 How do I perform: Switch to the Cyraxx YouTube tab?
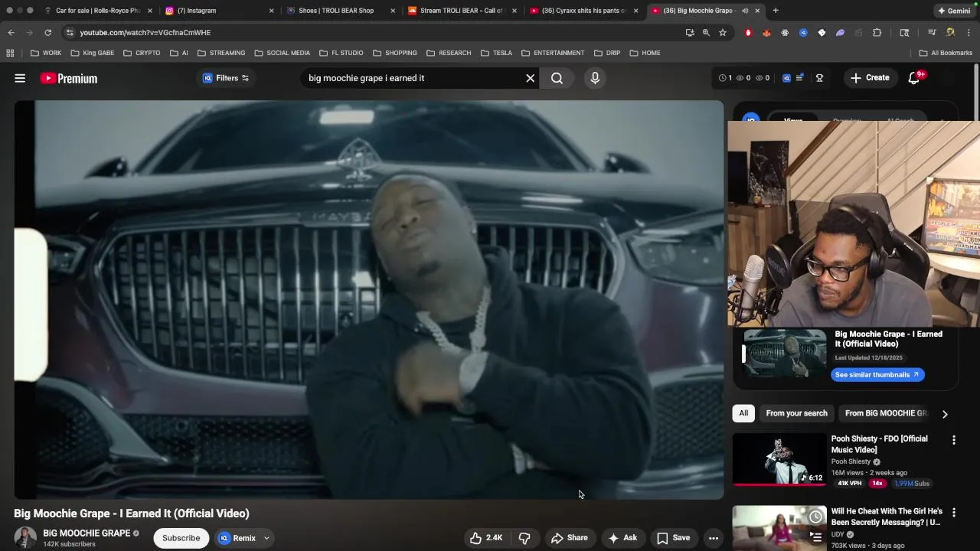click(x=583, y=11)
